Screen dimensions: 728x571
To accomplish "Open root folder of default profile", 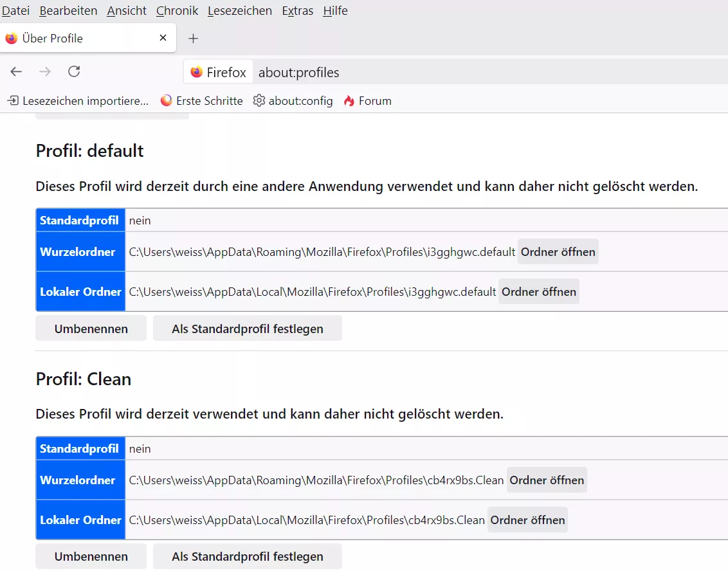I will 558,252.
